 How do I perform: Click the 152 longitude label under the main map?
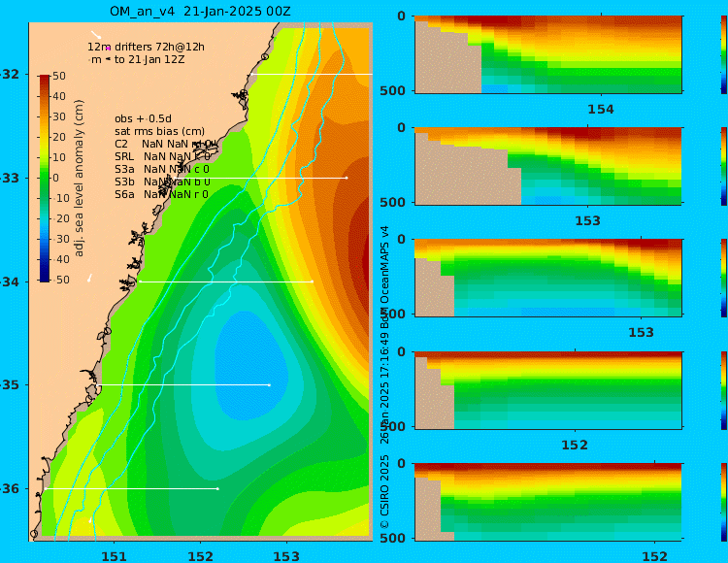(x=200, y=556)
